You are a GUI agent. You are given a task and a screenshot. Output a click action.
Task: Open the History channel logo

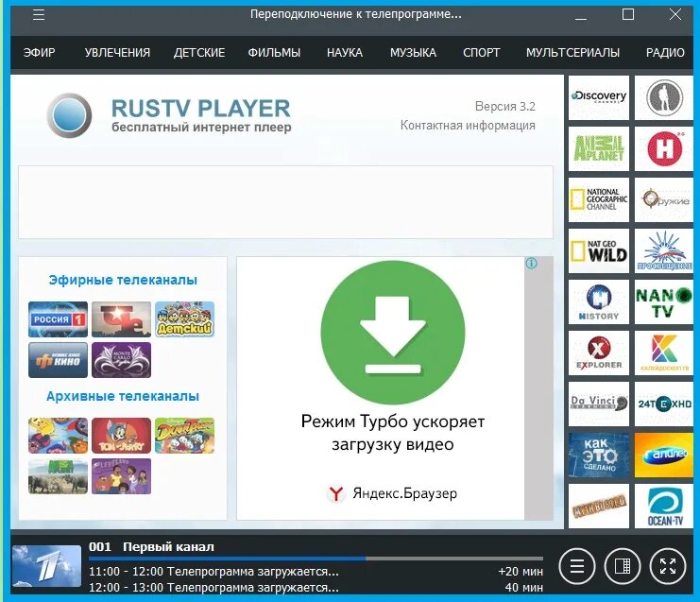pyautogui.click(x=599, y=301)
